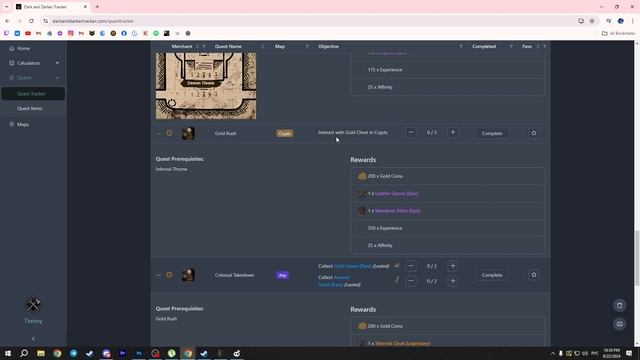Image resolution: width=640 pixels, height=360 pixels.
Task: Click the lower floating round button
Action: [620, 324]
